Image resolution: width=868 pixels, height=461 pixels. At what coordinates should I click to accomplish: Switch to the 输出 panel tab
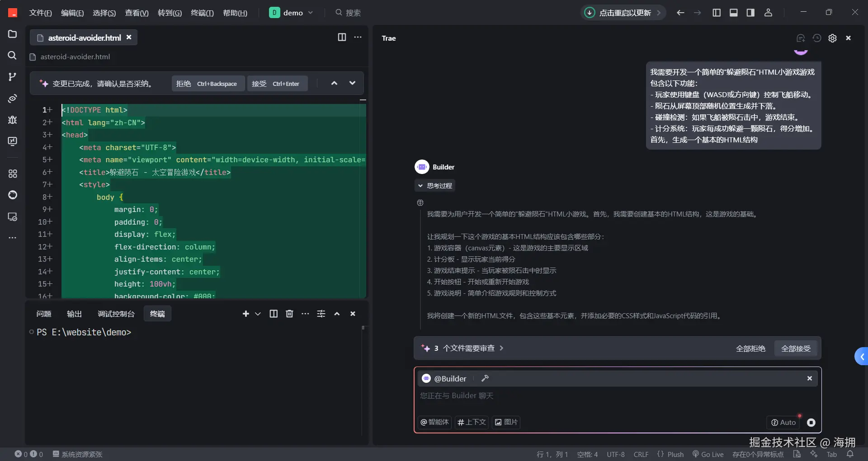[74, 314]
